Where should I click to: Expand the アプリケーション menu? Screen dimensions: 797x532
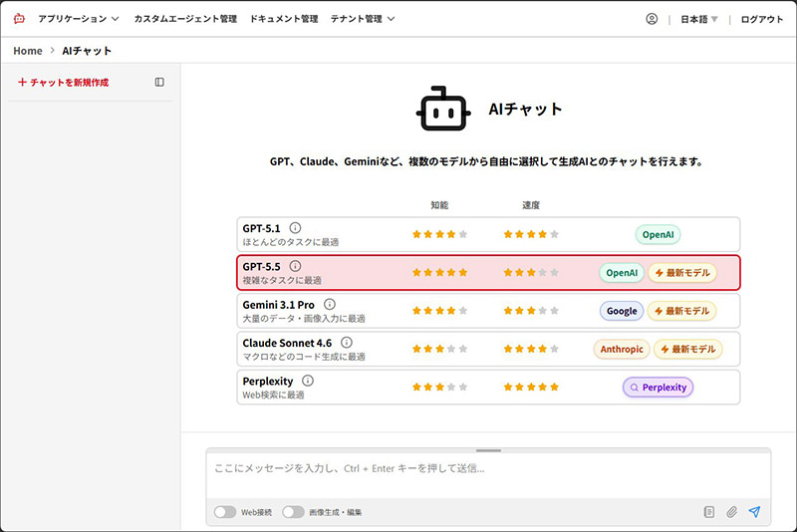79,19
